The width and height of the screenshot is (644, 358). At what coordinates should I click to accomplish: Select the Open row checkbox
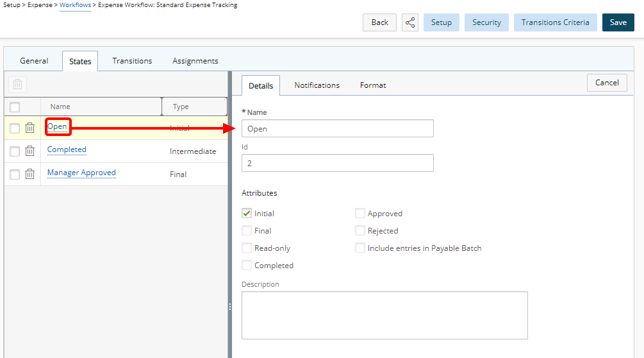[x=15, y=128]
